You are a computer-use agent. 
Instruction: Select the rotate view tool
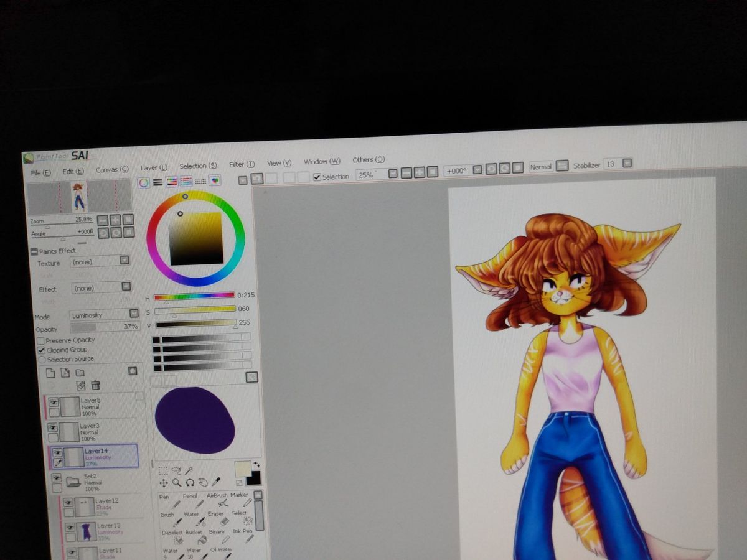click(x=190, y=482)
